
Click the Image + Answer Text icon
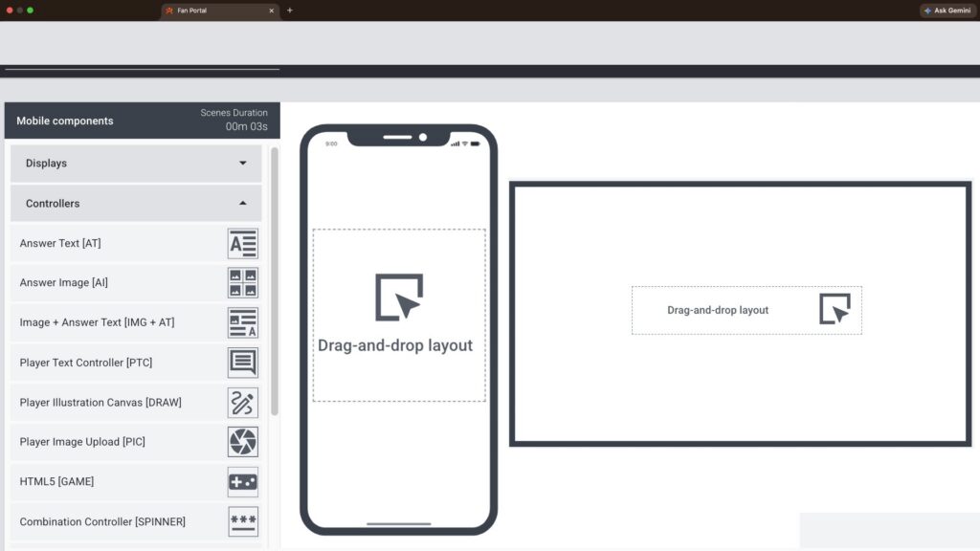pyautogui.click(x=242, y=322)
